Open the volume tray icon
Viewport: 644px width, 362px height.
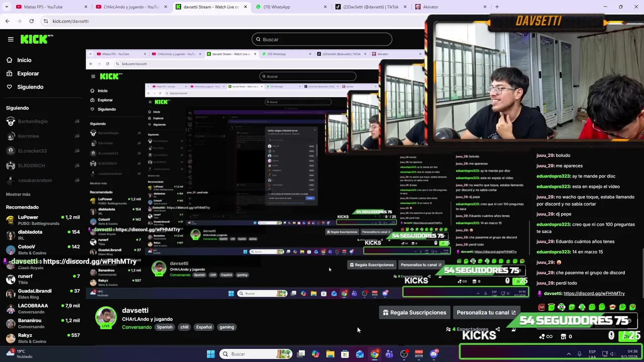pos(612,354)
